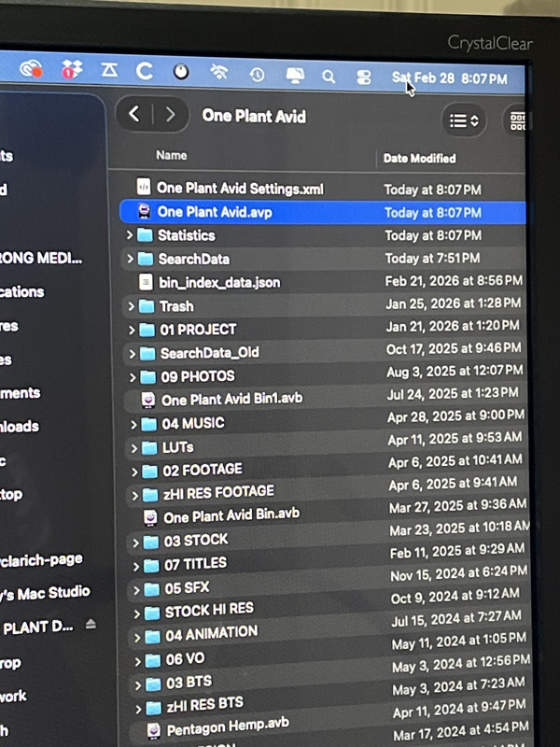Open the Wi-Fi status menu
Image resolution: width=560 pixels, height=747 pixels.
point(219,72)
